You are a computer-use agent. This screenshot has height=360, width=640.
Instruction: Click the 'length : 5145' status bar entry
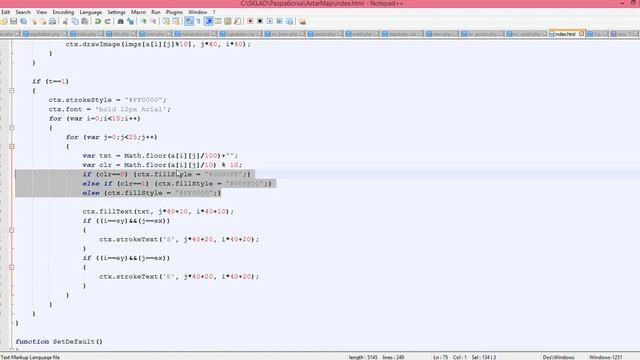(x=363, y=357)
